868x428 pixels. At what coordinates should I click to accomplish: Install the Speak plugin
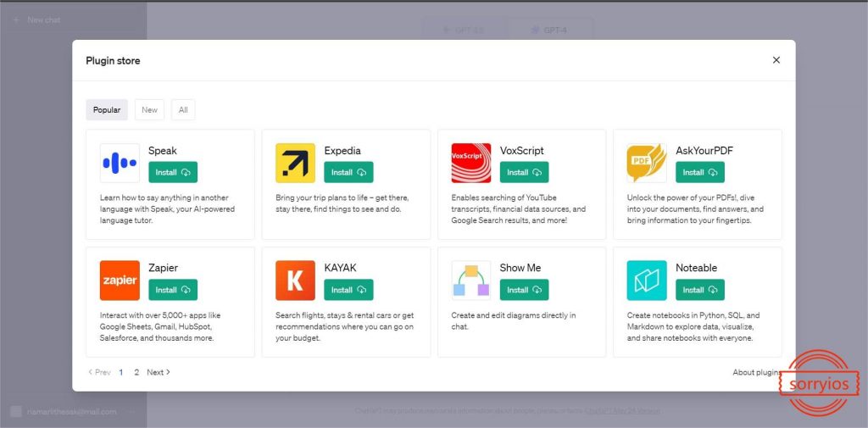173,172
